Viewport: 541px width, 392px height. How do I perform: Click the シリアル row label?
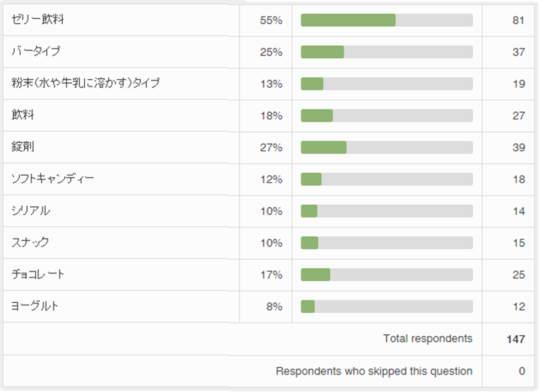click(30, 211)
